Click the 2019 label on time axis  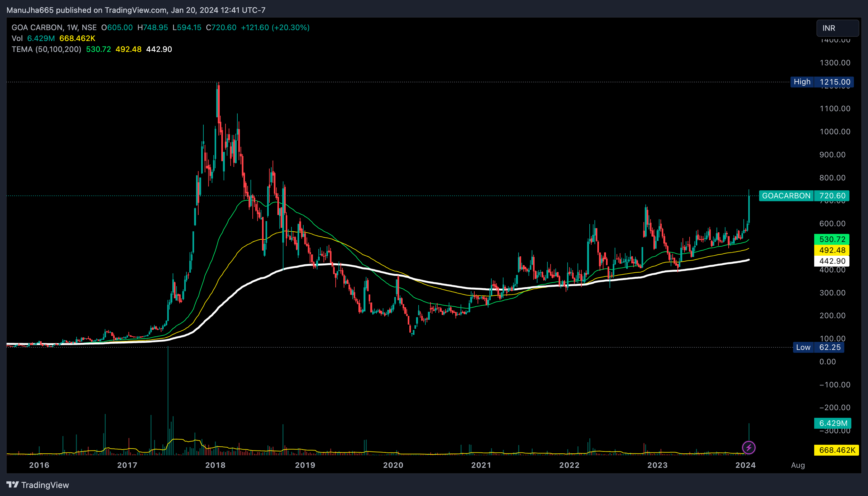(305, 465)
